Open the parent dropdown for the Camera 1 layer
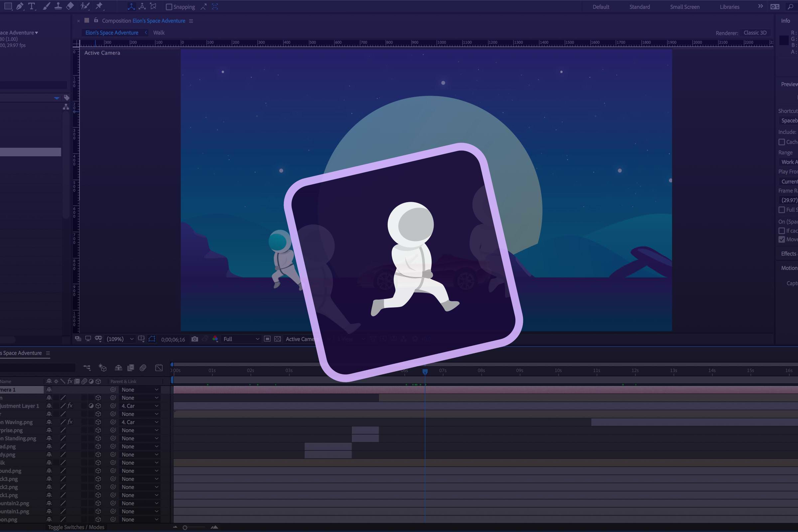The height and width of the screenshot is (532, 798). click(x=140, y=390)
